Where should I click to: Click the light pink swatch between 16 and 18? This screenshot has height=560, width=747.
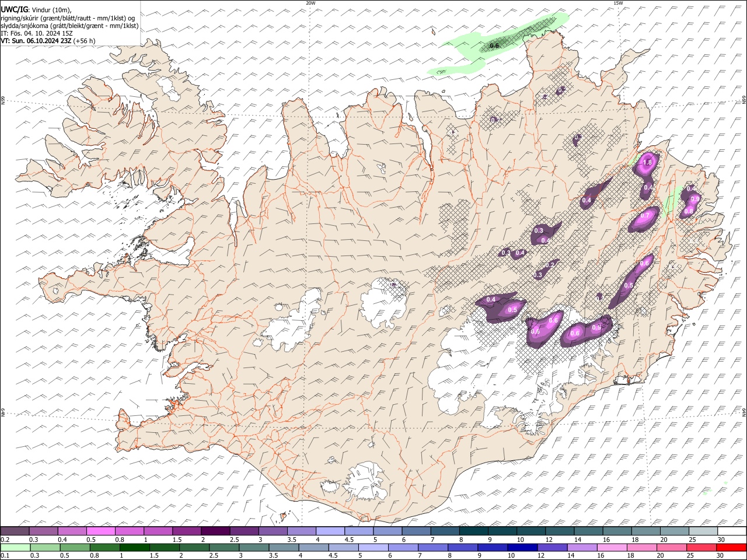click(x=612, y=547)
